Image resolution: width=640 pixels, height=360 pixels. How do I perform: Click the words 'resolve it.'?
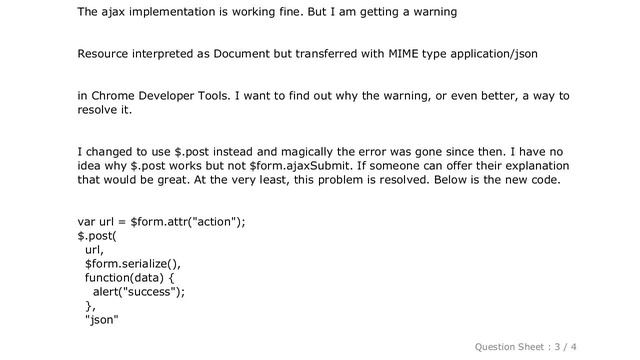(105, 110)
